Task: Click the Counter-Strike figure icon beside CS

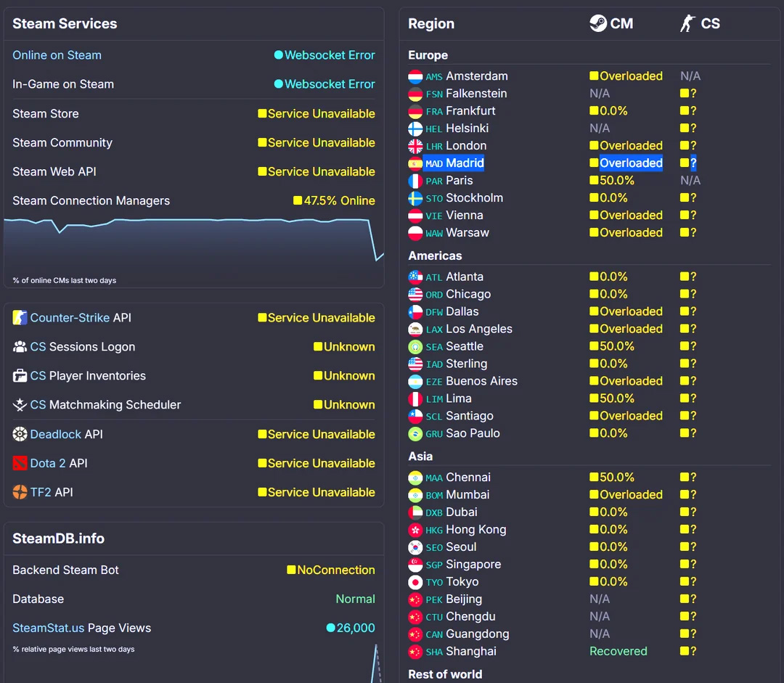Action: pyautogui.click(x=687, y=23)
